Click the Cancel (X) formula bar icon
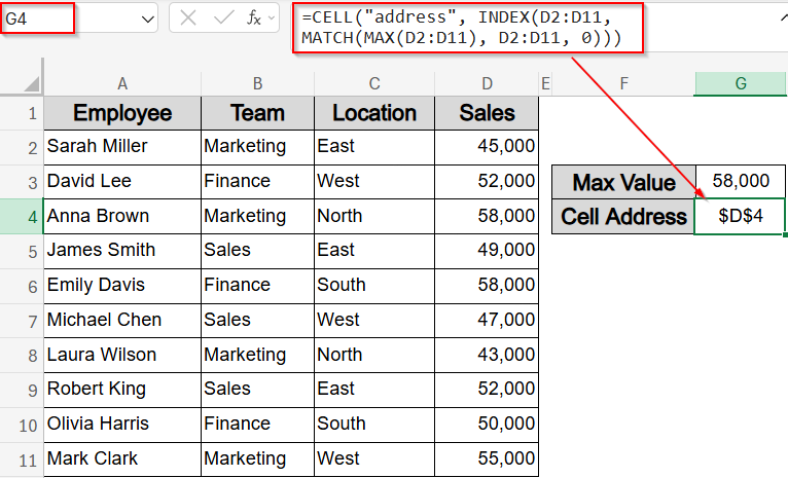Screen dimensions: 788x478 [x=188, y=18]
